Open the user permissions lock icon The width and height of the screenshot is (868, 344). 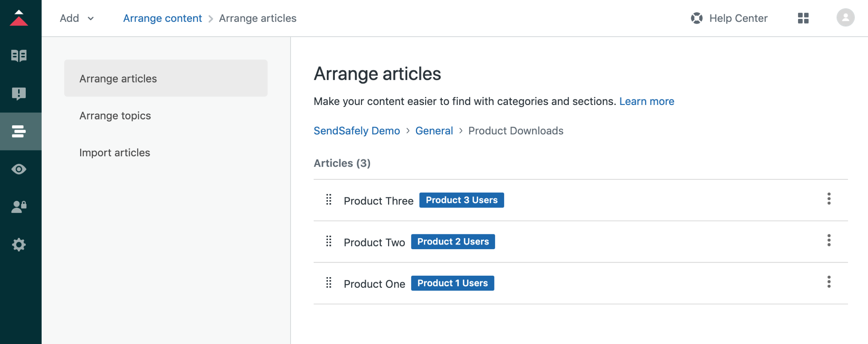tap(19, 207)
